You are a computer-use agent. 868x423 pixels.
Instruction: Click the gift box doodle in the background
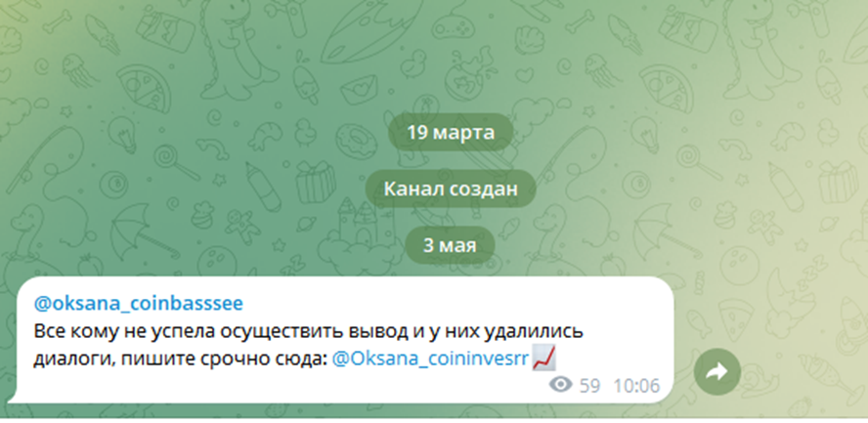click(x=316, y=182)
